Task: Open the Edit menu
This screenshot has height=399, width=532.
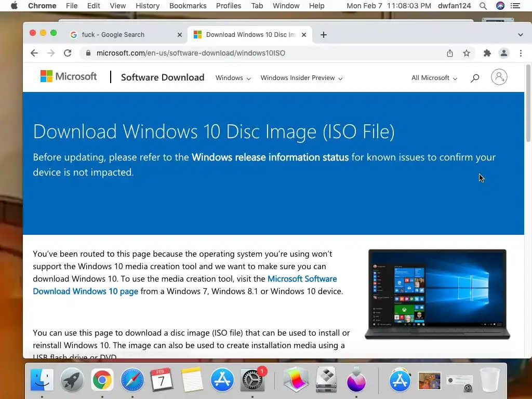Action: (94, 6)
